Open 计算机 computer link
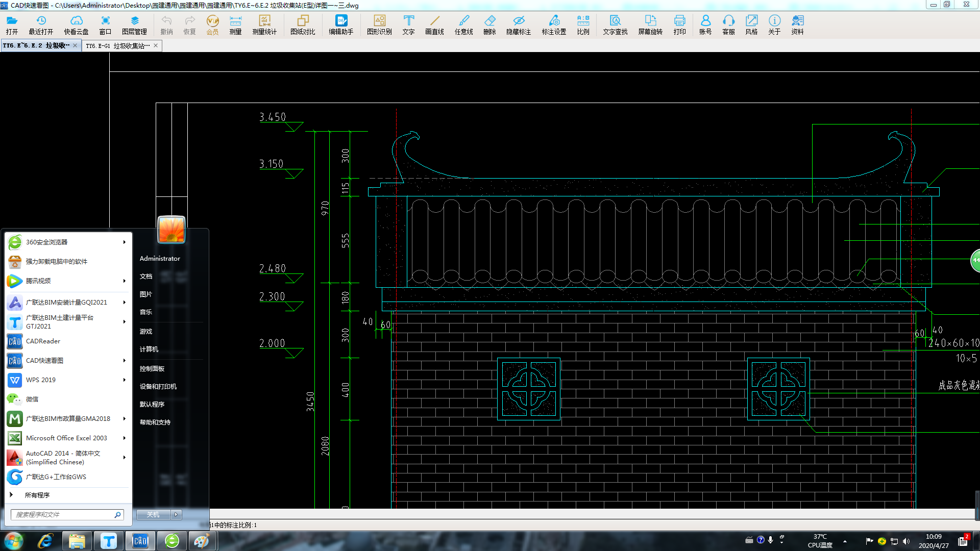This screenshot has width=980, height=551. (x=149, y=349)
